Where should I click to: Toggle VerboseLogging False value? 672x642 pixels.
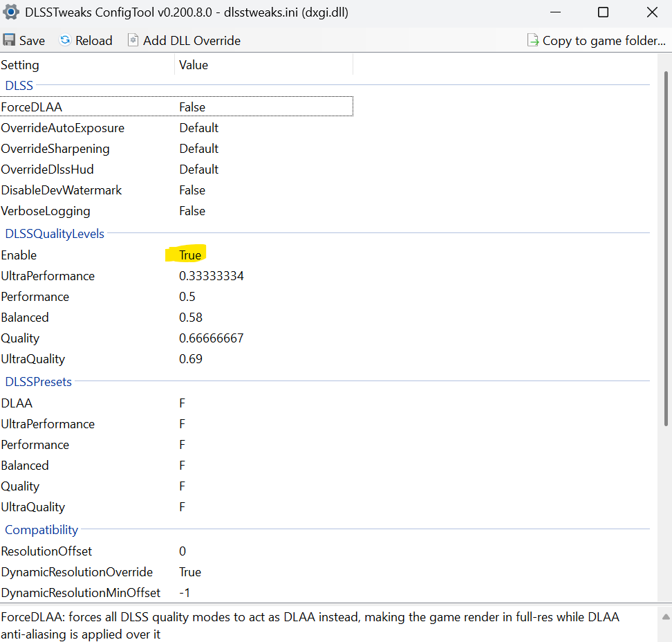tap(192, 211)
